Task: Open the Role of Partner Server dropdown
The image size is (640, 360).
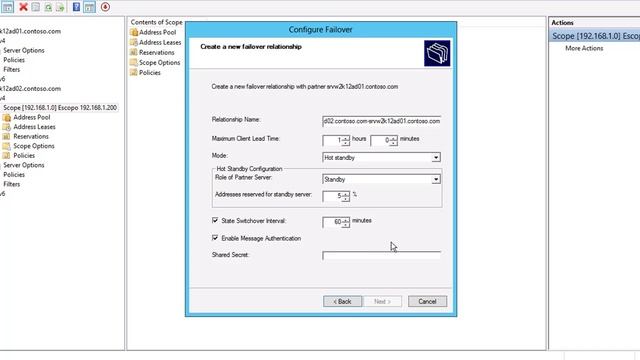Action: (436, 179)
